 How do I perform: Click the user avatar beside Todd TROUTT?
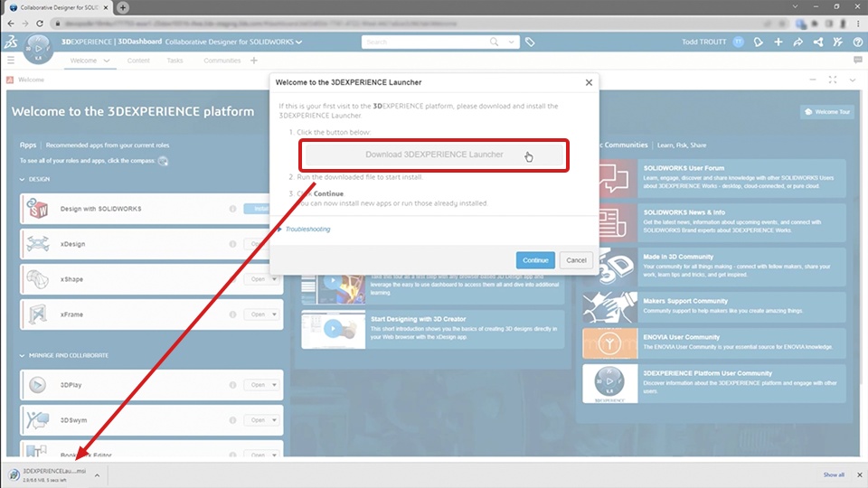pos(738,42)
